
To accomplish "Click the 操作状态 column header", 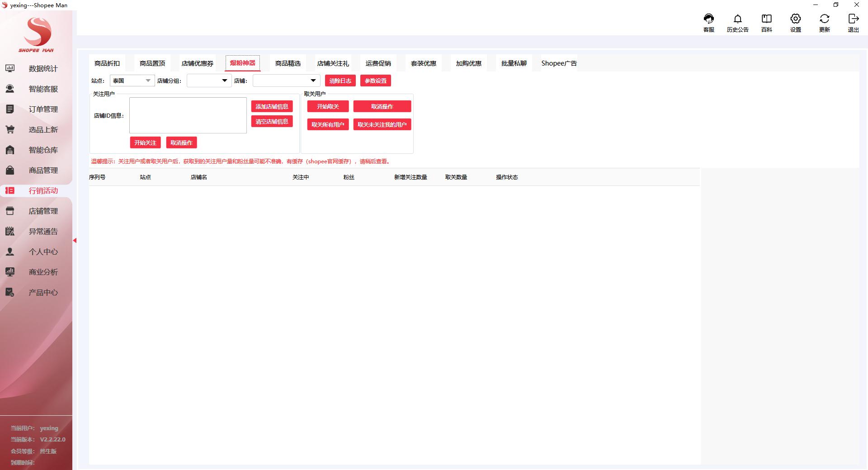I will (507, 177).
